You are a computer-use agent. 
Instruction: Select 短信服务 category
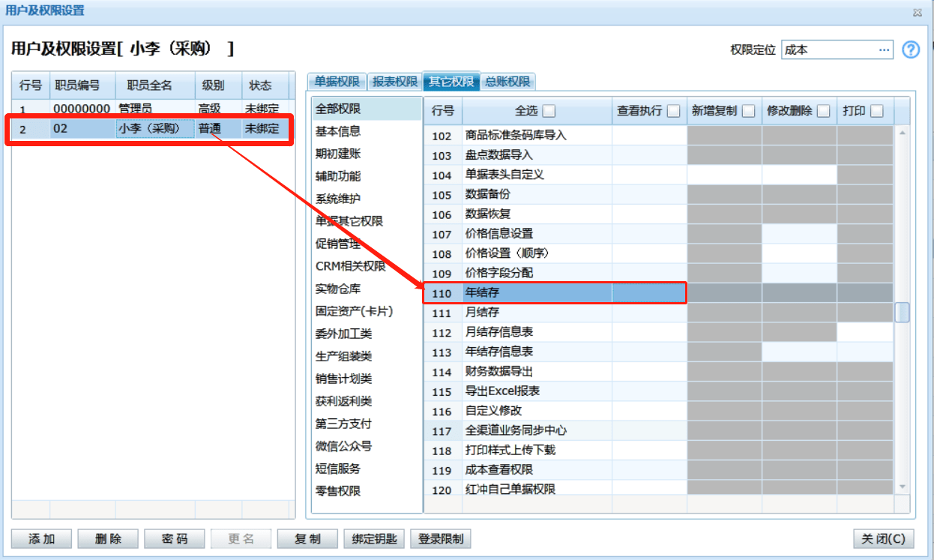coord(367,469)
